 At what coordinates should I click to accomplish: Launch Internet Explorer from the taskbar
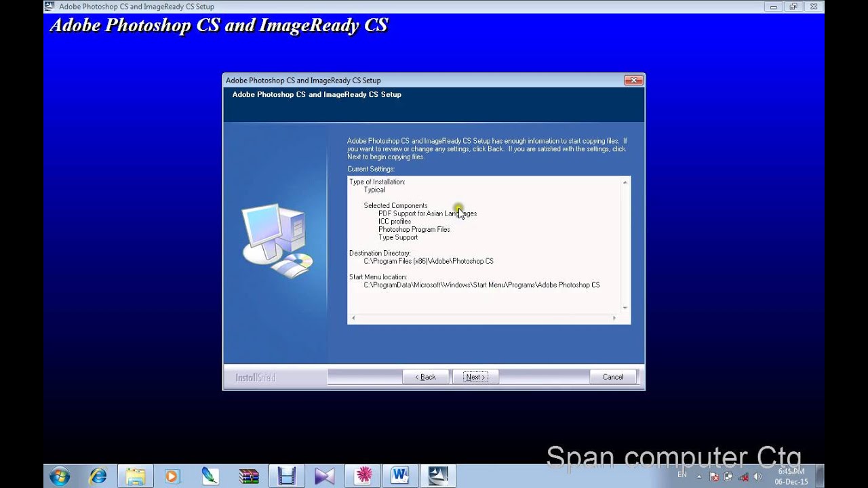pyautogui.click(x=98, y=476)
